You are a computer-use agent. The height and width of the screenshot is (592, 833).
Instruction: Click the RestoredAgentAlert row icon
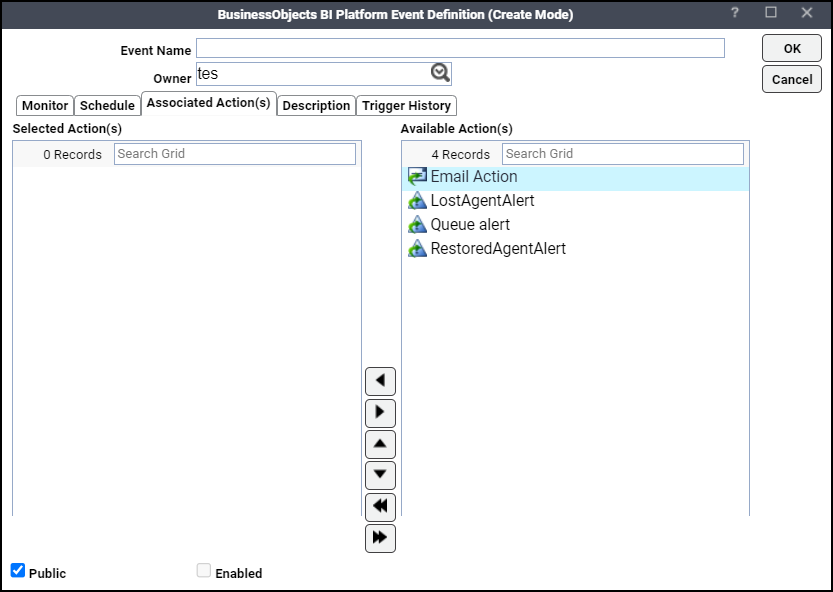pos(417,249)
